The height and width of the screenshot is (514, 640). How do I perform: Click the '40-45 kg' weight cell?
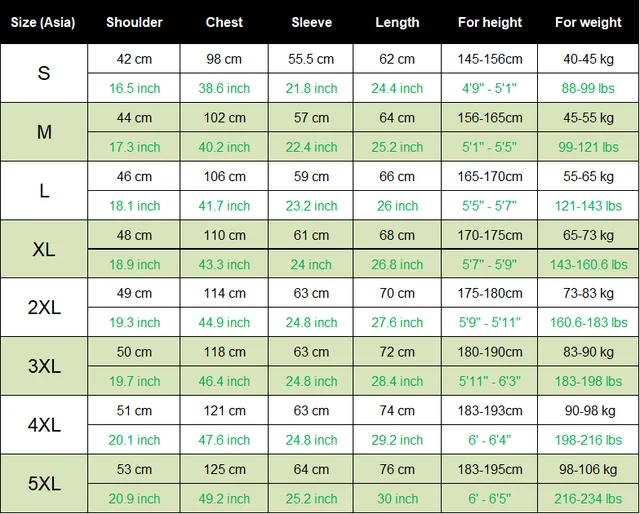[x=588, y=59]
